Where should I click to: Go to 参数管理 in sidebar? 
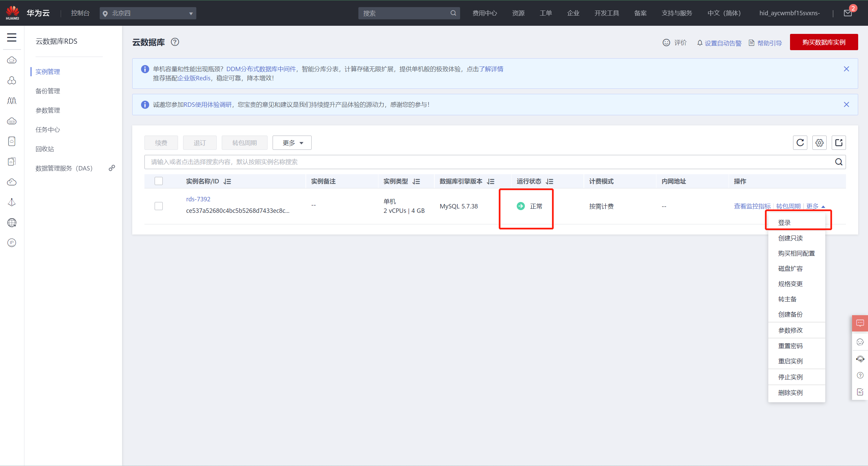tap(48, 110)
